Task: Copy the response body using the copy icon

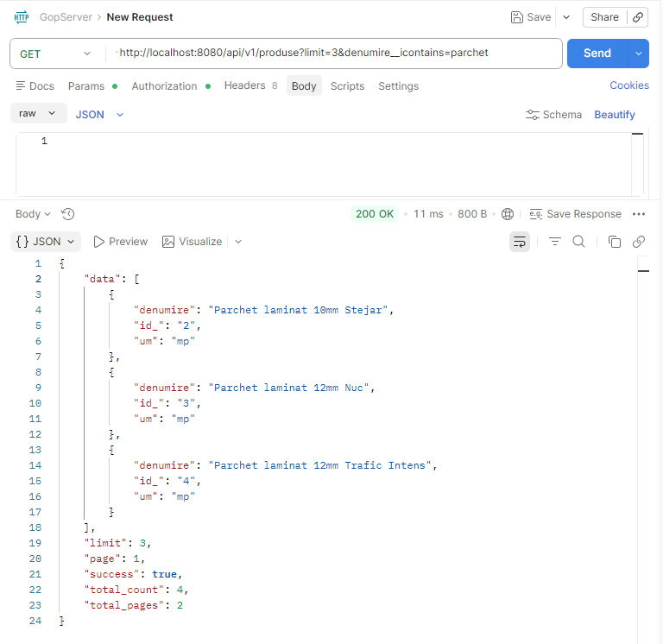Action: (615, 242)
